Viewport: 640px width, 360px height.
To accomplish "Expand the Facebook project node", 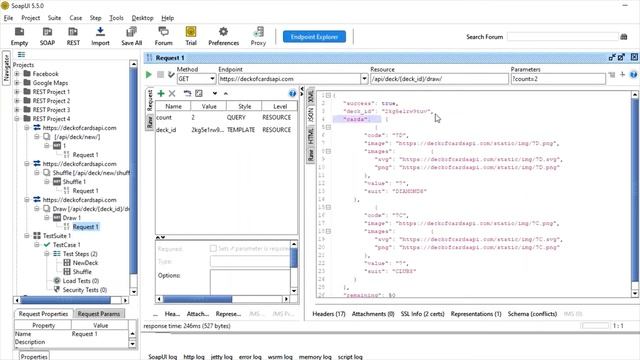I will pyautogui.click(x=17, y=74).
